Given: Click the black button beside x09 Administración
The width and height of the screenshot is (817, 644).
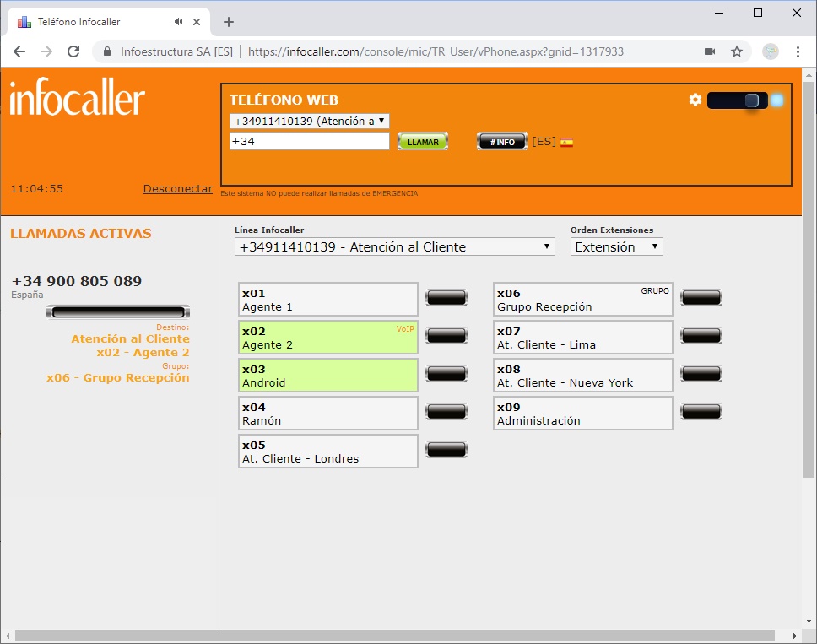Looking at the screenshot, I should pyautogui.click(x=701, y=412).
